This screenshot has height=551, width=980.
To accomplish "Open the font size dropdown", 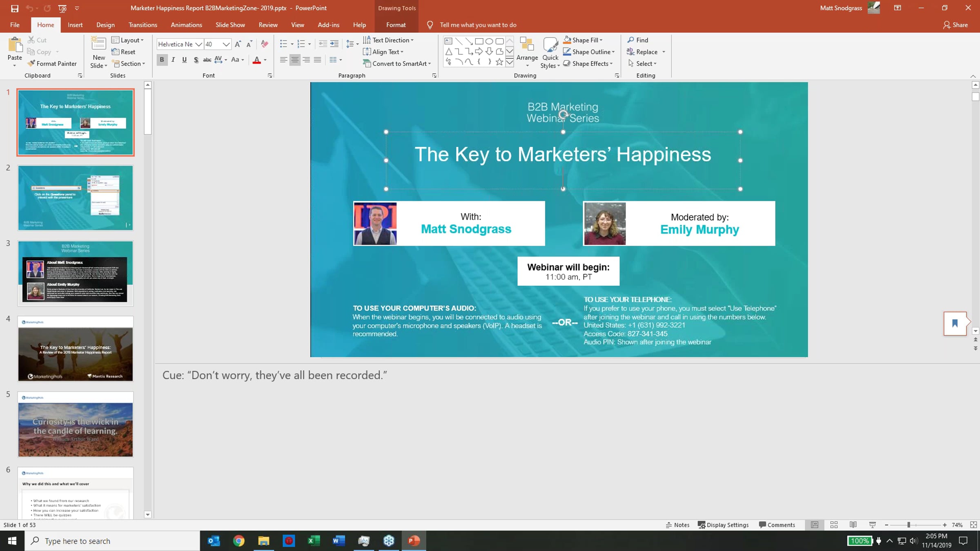I will pyautogui.click(x=226, y=44).
